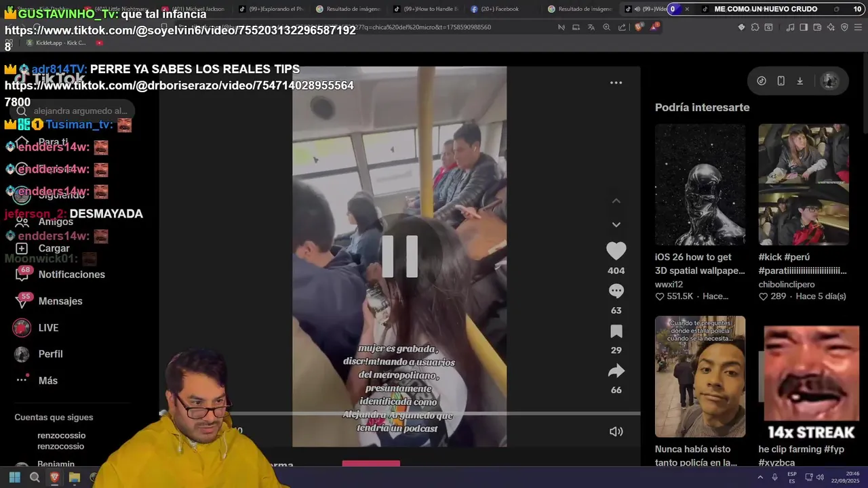Like the video with the heart icon
868x488 pixels.
[x=616, y=251]
